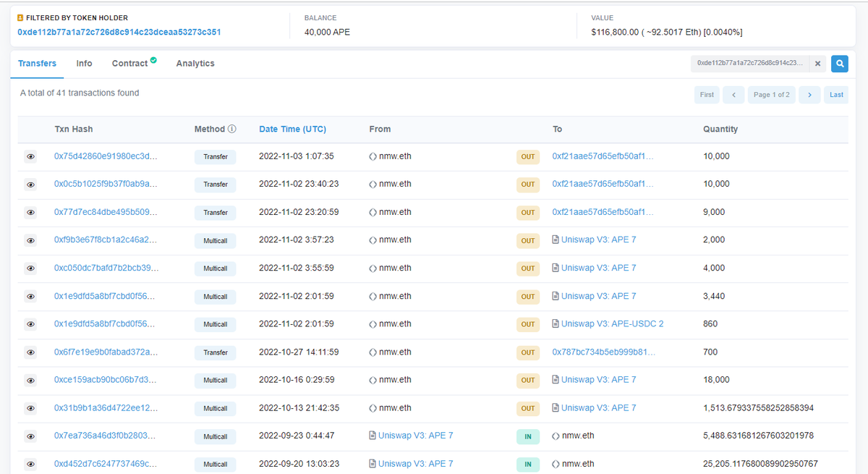Click the date 2022-11-02 3:55:59

tap(297, 268)
